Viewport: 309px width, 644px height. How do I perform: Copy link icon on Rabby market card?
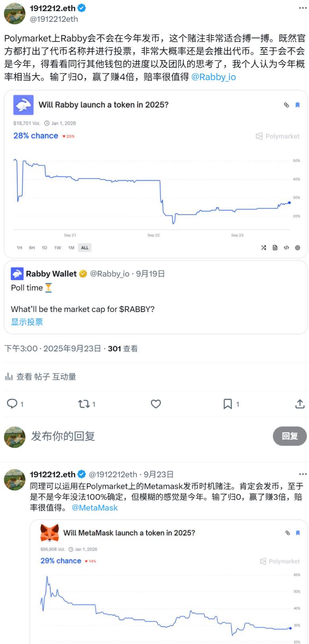pyautogui.click(x=286, y=105)
